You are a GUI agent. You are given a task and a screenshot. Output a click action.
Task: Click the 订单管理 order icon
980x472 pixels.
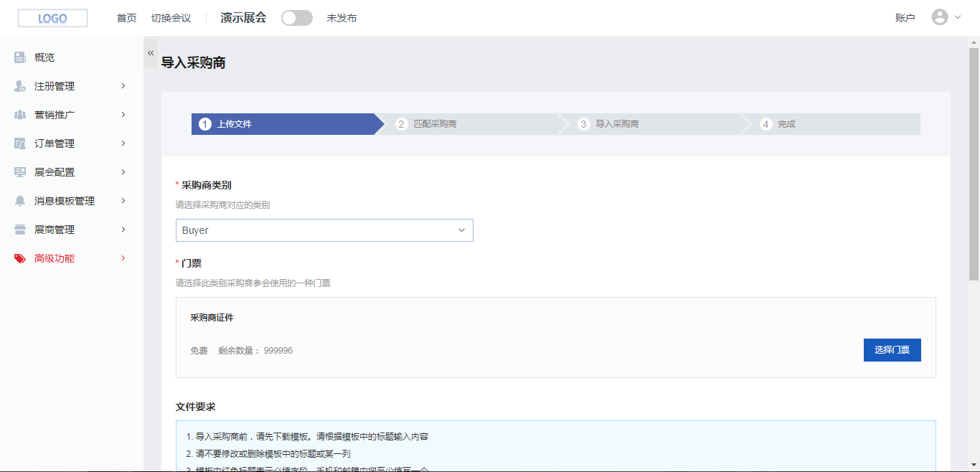[x=20, y=143]
